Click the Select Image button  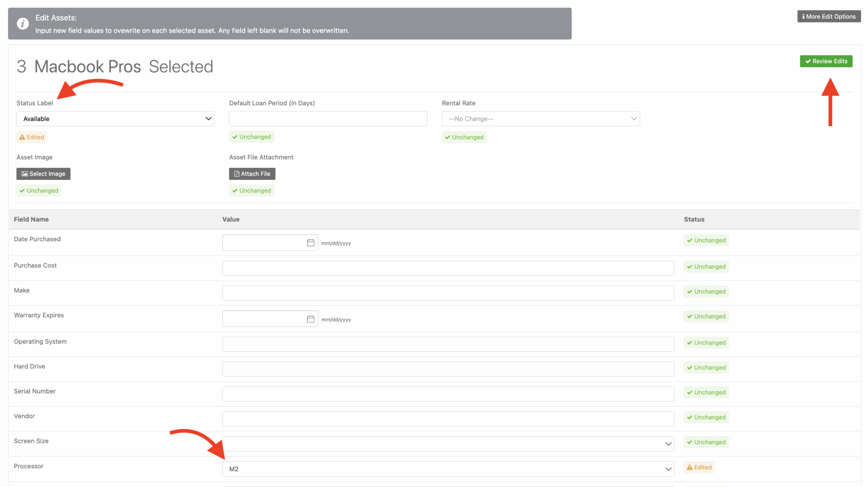43,174
